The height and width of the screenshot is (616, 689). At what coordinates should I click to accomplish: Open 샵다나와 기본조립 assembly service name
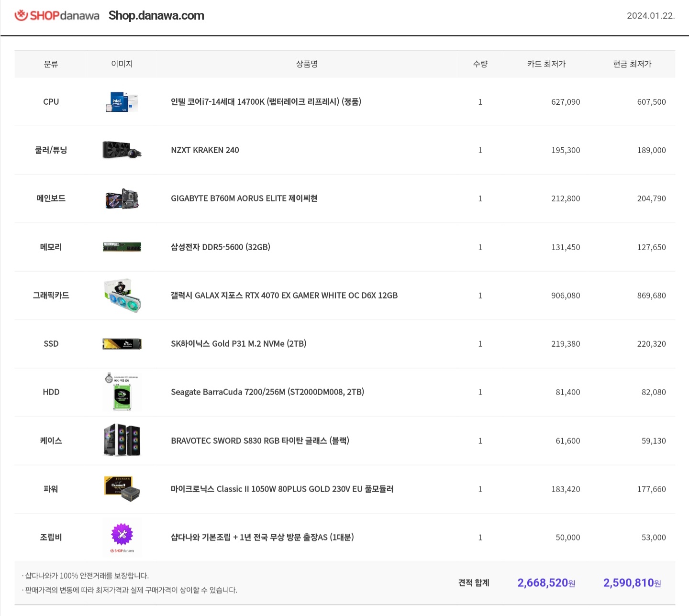pyautogui.click(x=262, y=537)
